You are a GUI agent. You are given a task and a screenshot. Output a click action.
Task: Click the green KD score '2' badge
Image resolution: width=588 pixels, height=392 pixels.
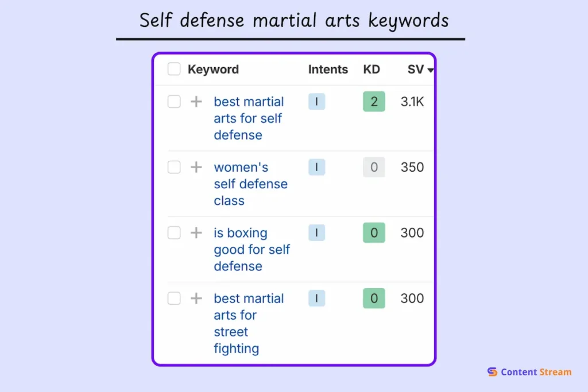[x=373, y=102]
